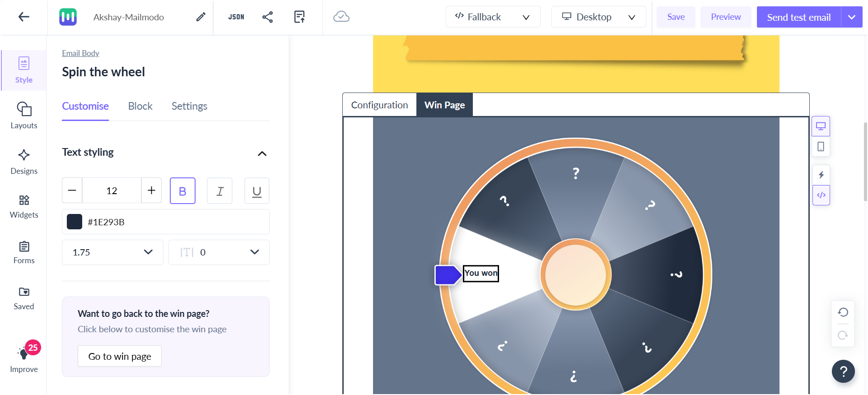
Task: Increase font size with plus
Action: (x=151, y=191)
